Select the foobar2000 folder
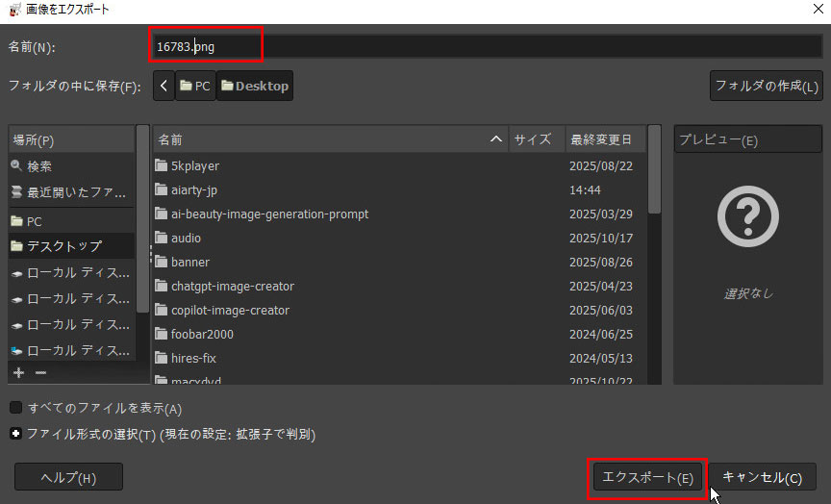 [x=202, y=334]
